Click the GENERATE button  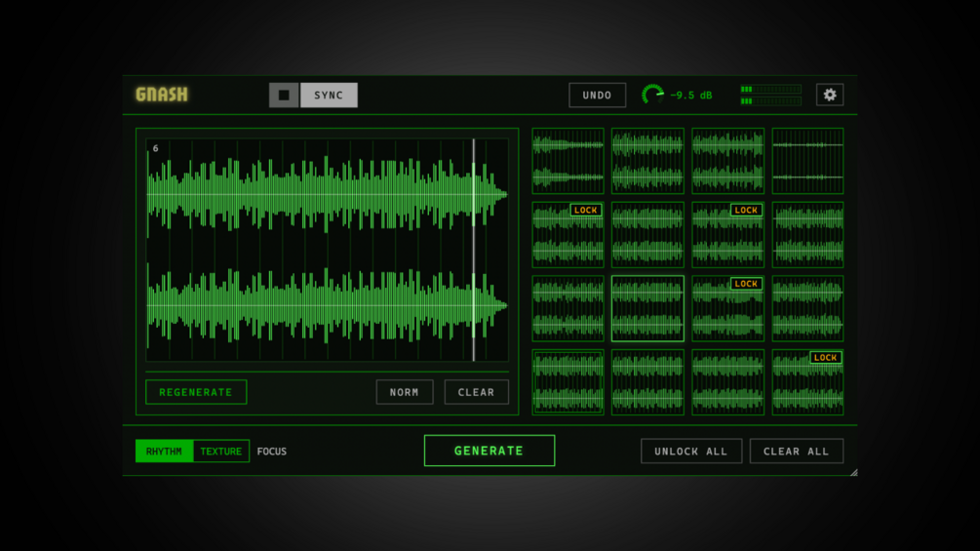click(489, 451)
